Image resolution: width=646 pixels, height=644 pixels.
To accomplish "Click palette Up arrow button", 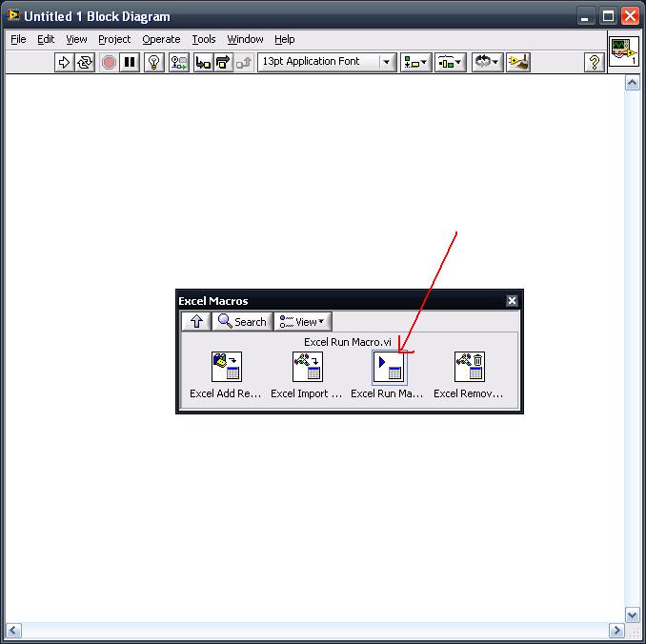I will coord(196,321).
